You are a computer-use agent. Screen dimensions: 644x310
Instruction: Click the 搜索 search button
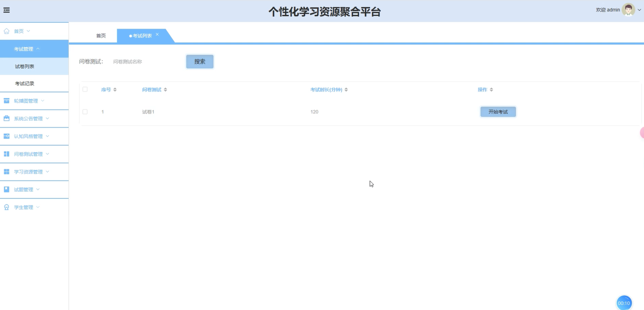pos(199,61)
